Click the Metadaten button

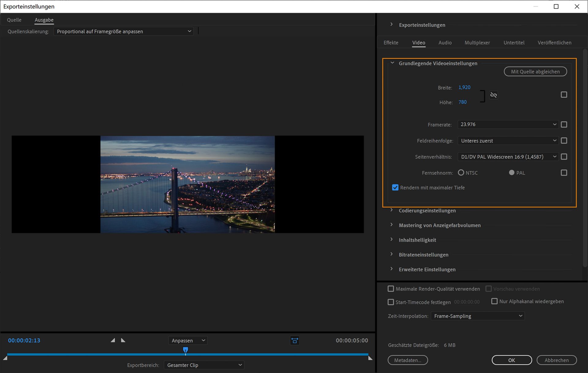[x=407, y=360]
